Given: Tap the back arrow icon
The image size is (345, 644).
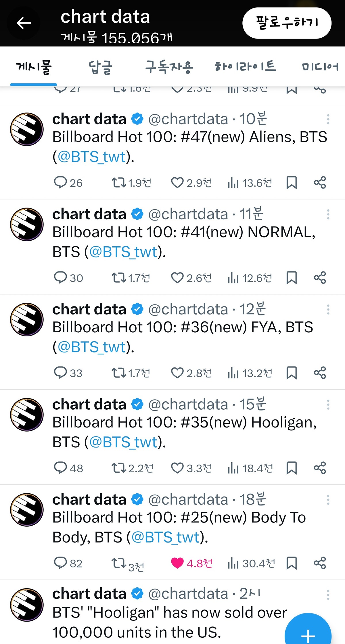Looking at the screenshot, I should click(x=24, y=23).
